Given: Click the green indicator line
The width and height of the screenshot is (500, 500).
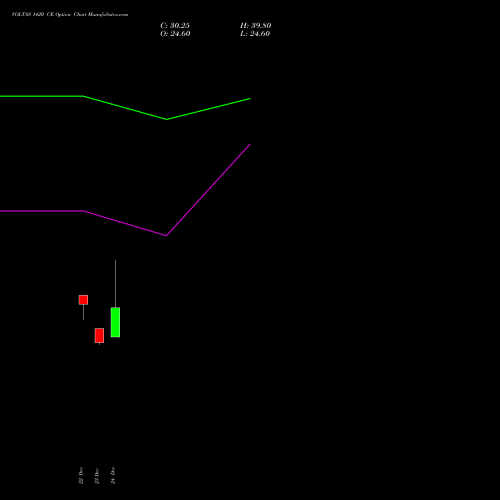Looking at the screenshot, I should click(125, 108).
